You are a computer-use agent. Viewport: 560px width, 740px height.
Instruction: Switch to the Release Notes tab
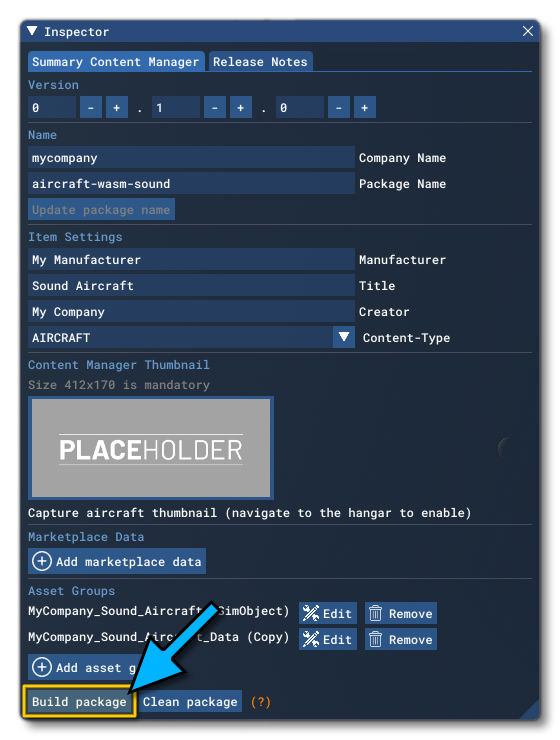pos(260,62)
